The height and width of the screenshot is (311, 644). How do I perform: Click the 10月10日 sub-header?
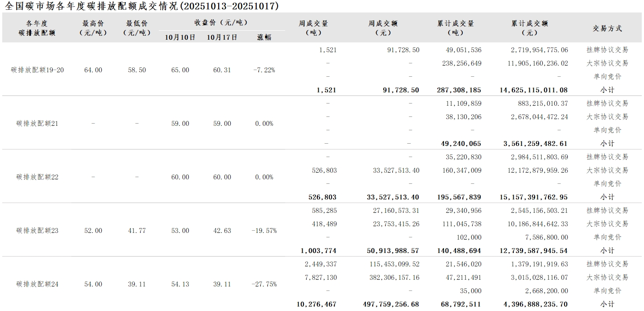pos(180,37)
